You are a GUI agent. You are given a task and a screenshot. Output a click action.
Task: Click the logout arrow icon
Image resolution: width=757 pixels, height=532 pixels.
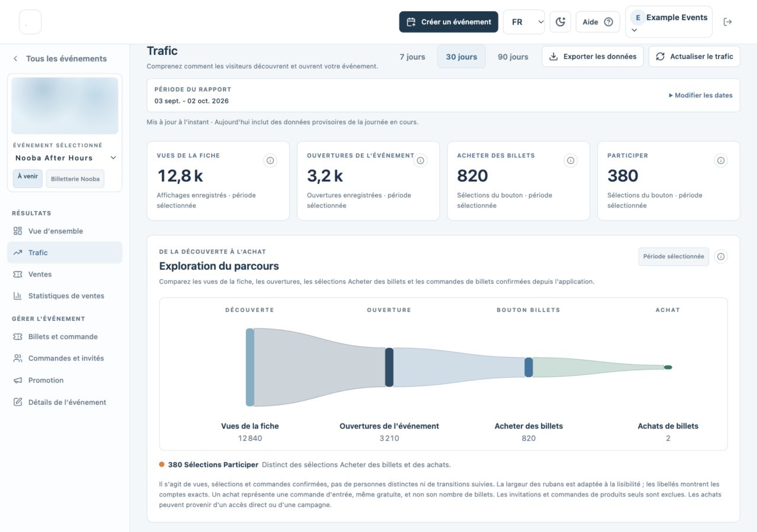tap(727, 22)
